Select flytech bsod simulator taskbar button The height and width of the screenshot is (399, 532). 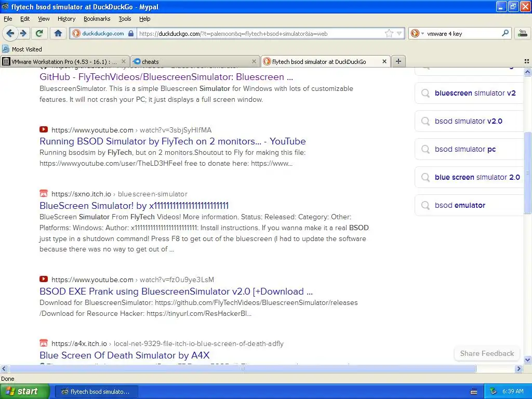point(96,392)
